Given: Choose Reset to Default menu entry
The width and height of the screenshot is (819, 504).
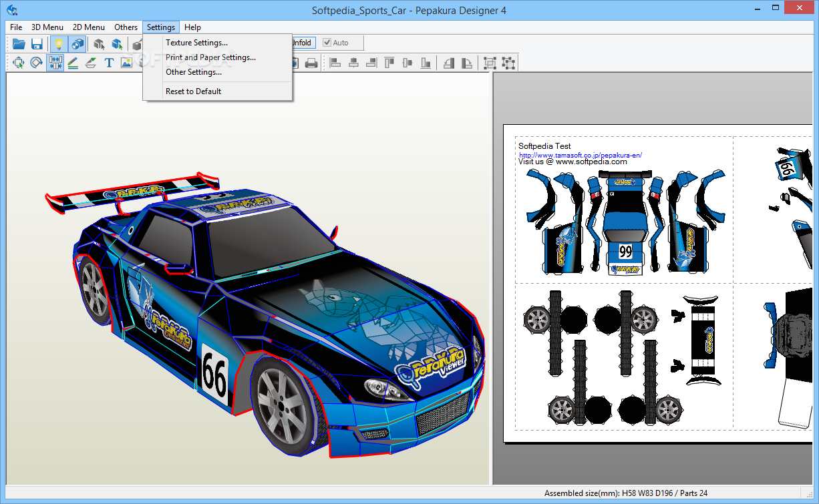Looking at the screenshot, I should click(x=218, y=91).
